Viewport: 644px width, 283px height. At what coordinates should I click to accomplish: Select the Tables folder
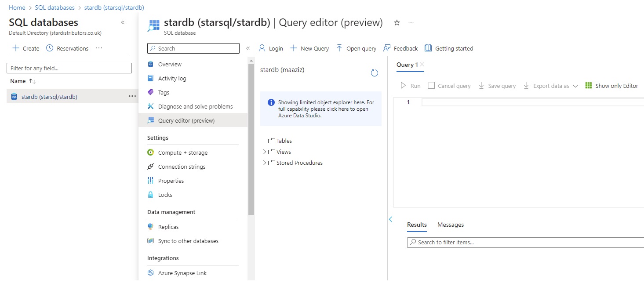click(280, 141)
